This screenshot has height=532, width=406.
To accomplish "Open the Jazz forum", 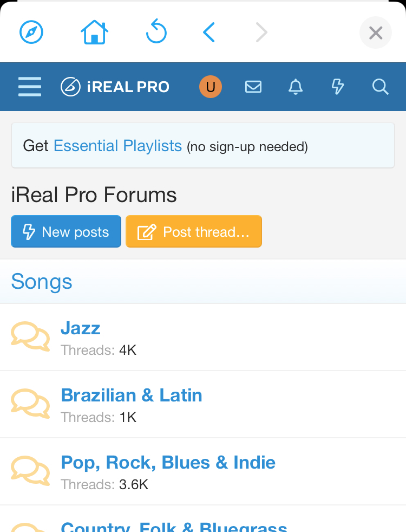I will [x=81, y=328].
